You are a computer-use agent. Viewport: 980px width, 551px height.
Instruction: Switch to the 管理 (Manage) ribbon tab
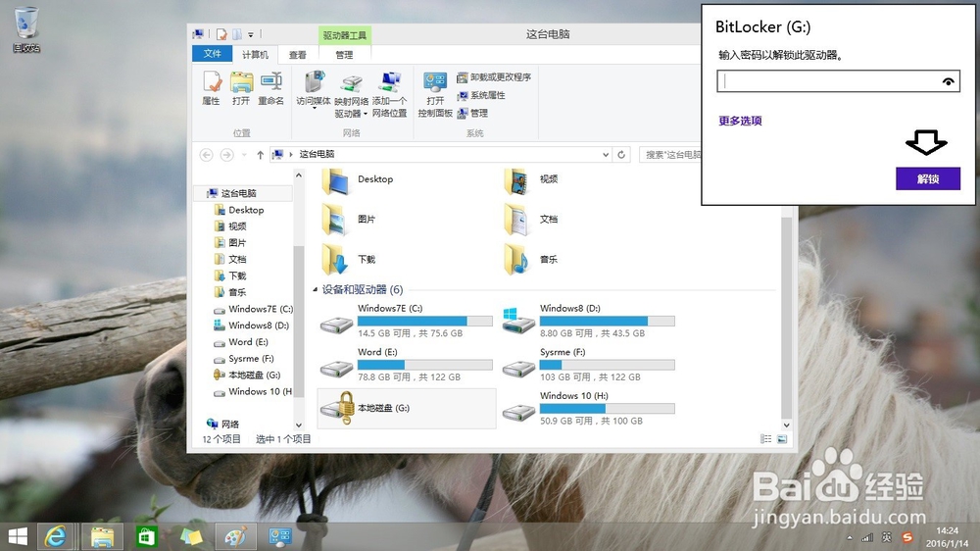coord(344,55)
